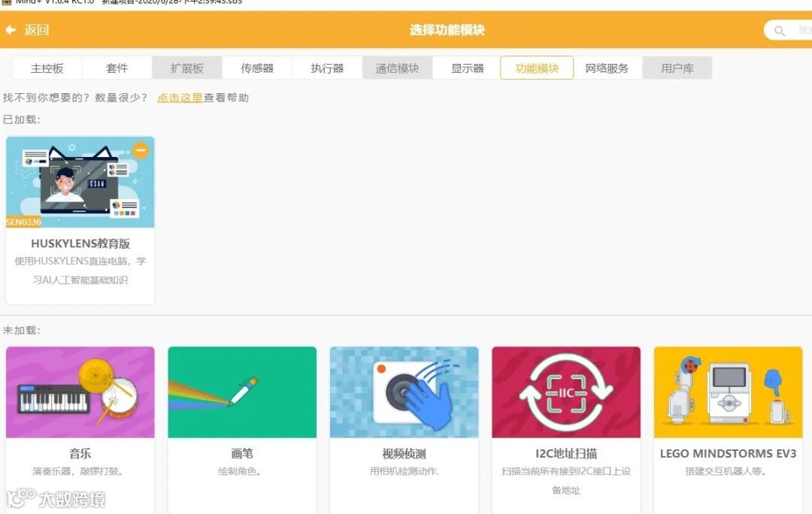The image size is (812, 514).
Task: Click the 返回 back label
Action: pos(37,30)
